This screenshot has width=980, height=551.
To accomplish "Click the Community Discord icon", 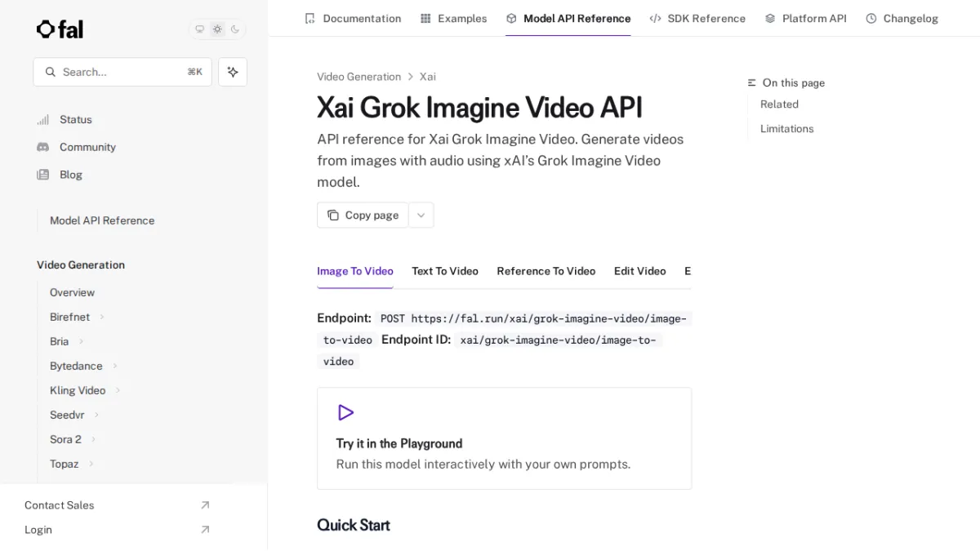I will 43,147.
